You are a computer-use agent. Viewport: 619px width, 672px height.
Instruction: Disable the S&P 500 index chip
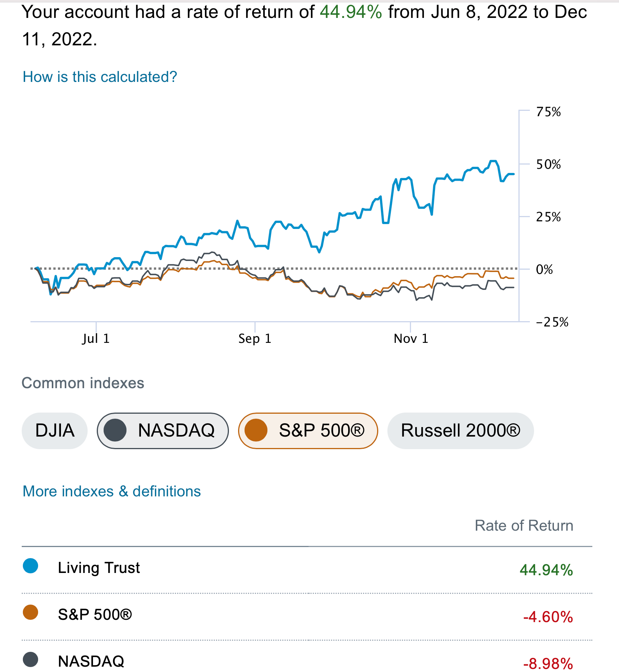point(308,431)
